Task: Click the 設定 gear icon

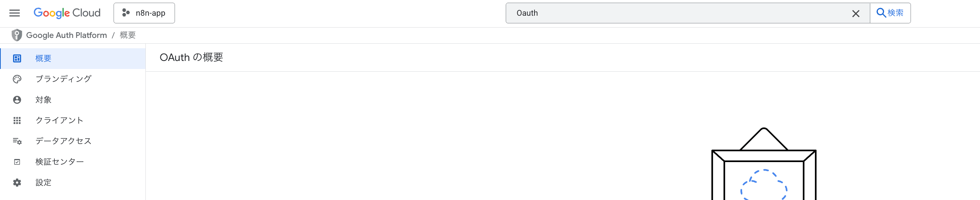Action: 17,182
